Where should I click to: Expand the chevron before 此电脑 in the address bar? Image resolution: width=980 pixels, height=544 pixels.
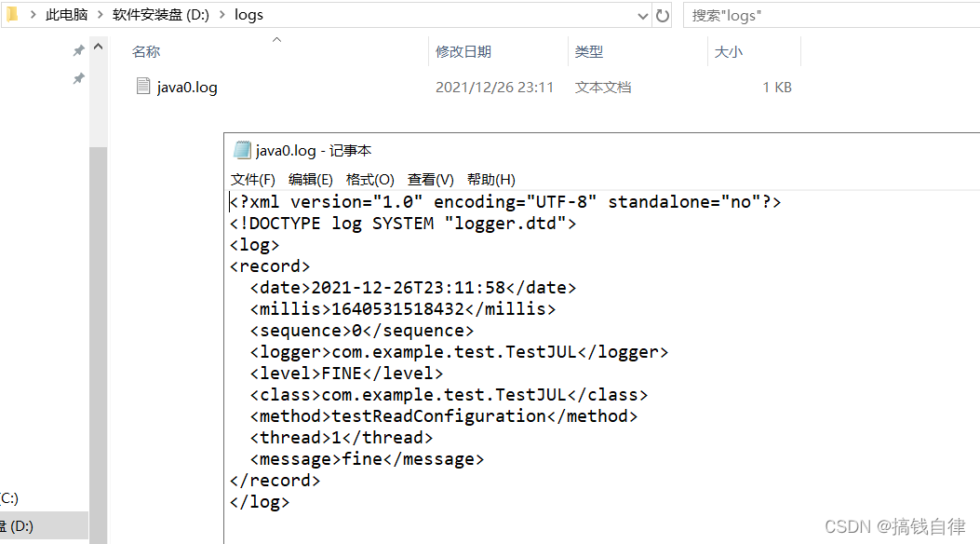tap(34, 14)
